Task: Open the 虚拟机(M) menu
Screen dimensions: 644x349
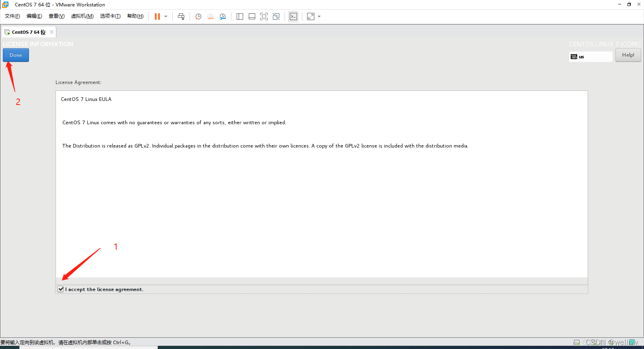Action: click(82, 16)
